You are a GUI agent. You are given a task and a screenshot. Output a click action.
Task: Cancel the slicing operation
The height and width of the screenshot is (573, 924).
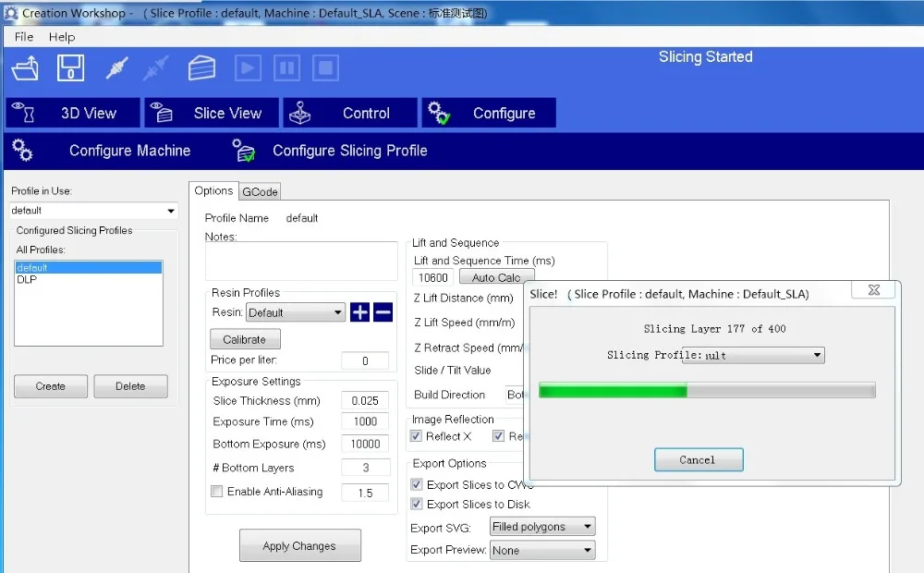tap(699, 460)
